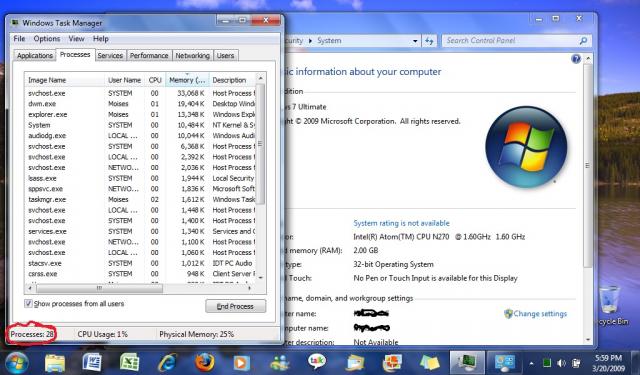
Task: Select the dwm.exe process row
Action: coord(140,104)
